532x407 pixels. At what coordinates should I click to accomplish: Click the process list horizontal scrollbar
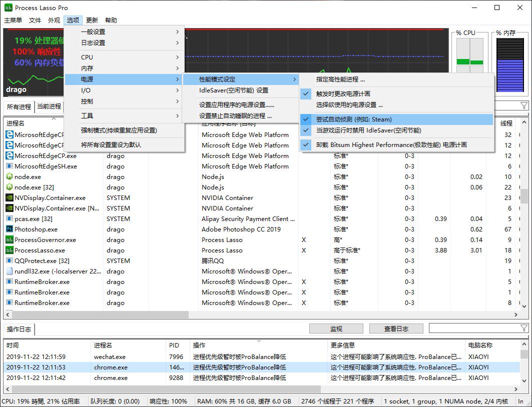click(100, 315)
